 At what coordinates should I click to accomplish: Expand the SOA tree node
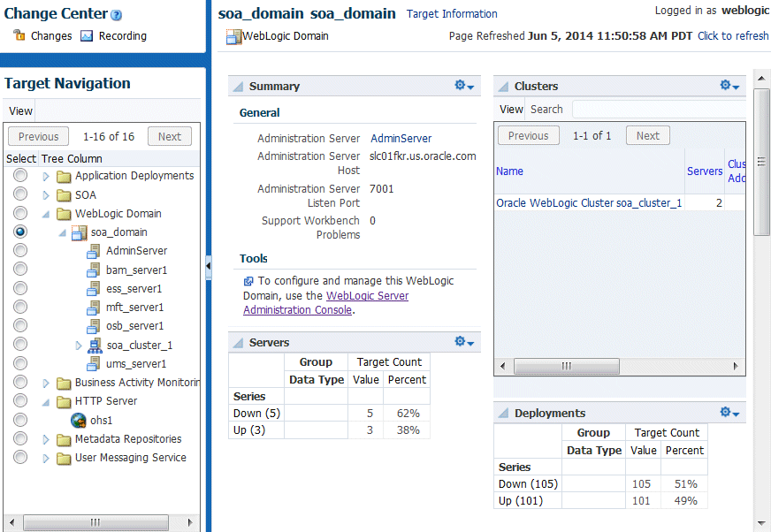(x=46, y=195)
